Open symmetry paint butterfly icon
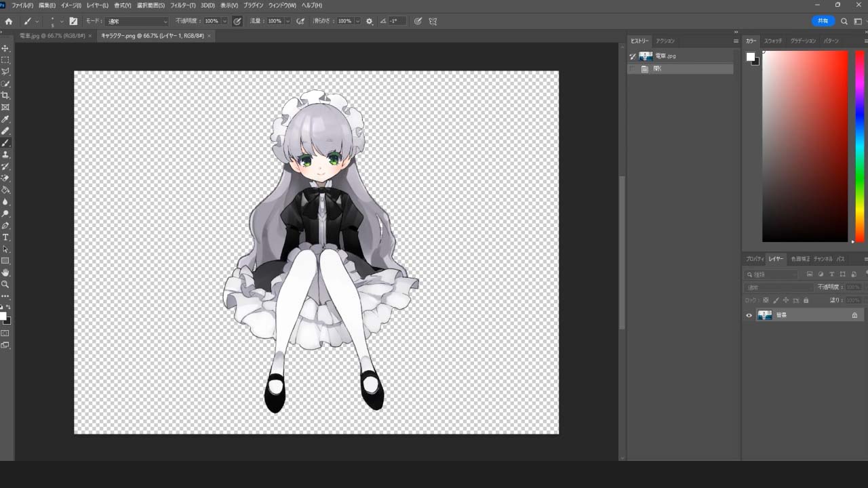This screenshot has width=868, height=488. coord(433,21)
